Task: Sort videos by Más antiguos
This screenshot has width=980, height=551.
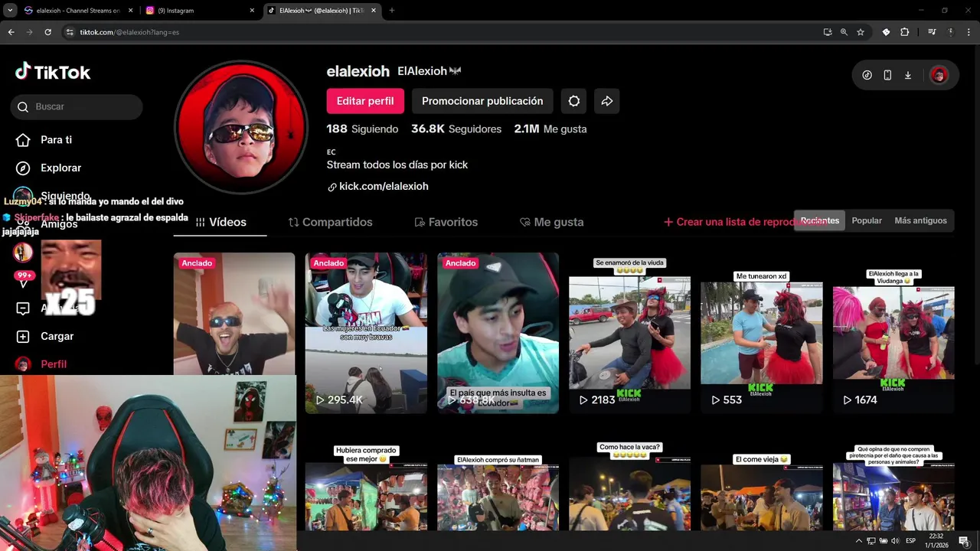Action: pyautogui.click(x=920, y=220)
